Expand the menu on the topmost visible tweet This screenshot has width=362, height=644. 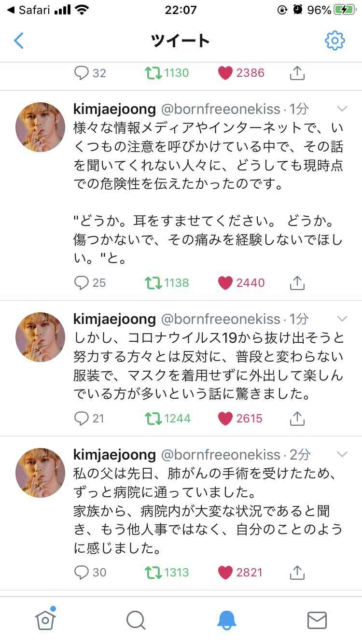[343, 109]
